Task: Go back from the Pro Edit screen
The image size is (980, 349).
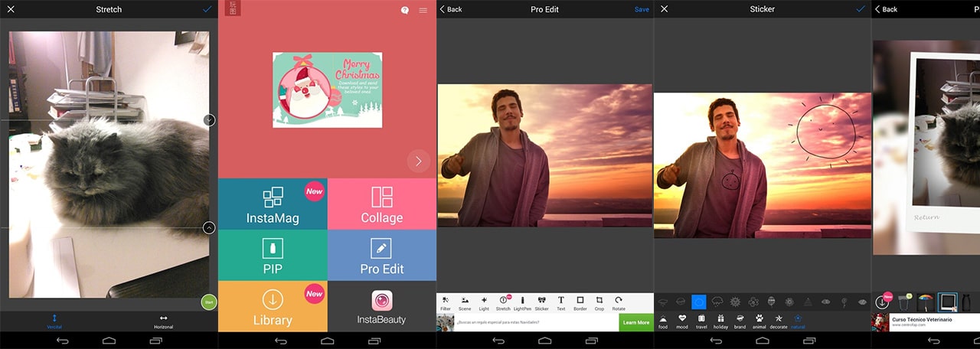Action: tap(451, 9)
